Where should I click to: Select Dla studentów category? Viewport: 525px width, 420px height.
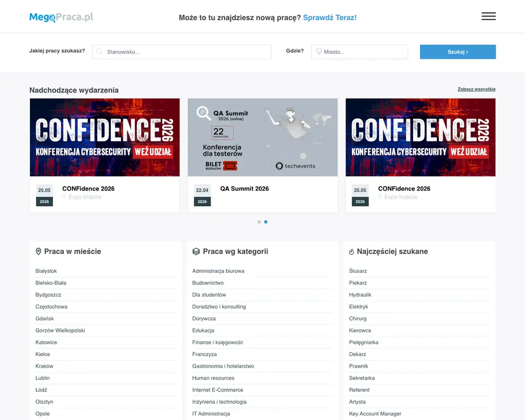[209, 295]
